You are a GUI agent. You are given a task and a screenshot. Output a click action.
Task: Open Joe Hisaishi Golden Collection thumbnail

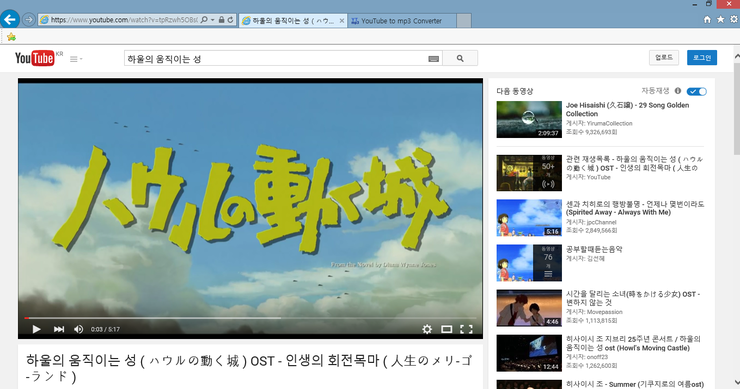(x=529, y=119)
